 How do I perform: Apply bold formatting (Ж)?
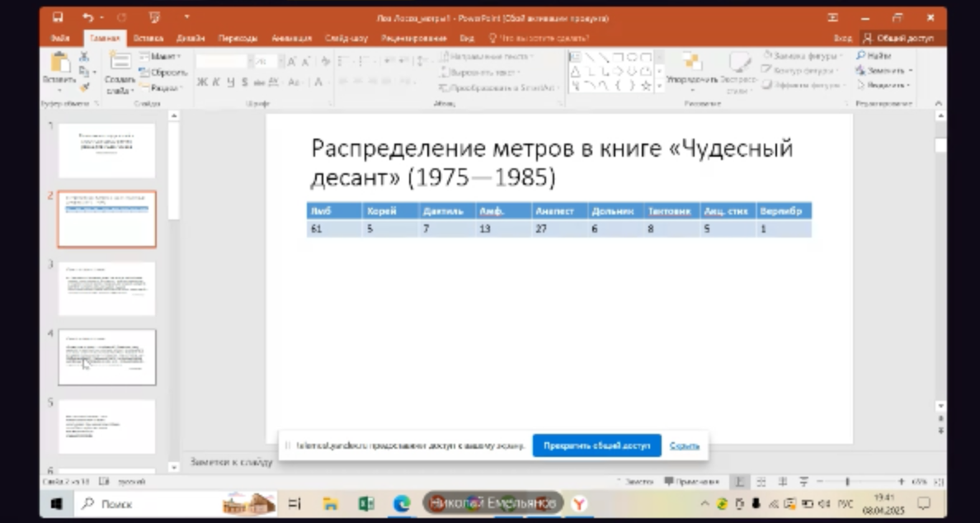pos(202,82)
